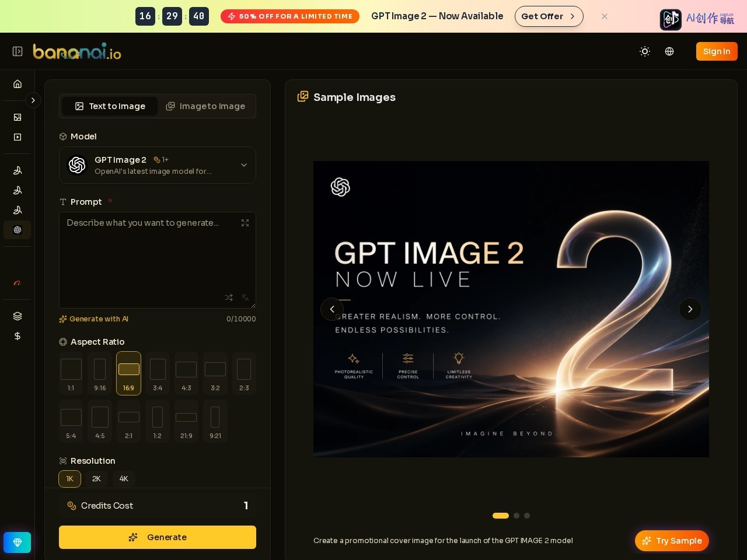The image size is (747, 560).
Task: Select the 9:21 aspect ratio
Action: (215, 421)
